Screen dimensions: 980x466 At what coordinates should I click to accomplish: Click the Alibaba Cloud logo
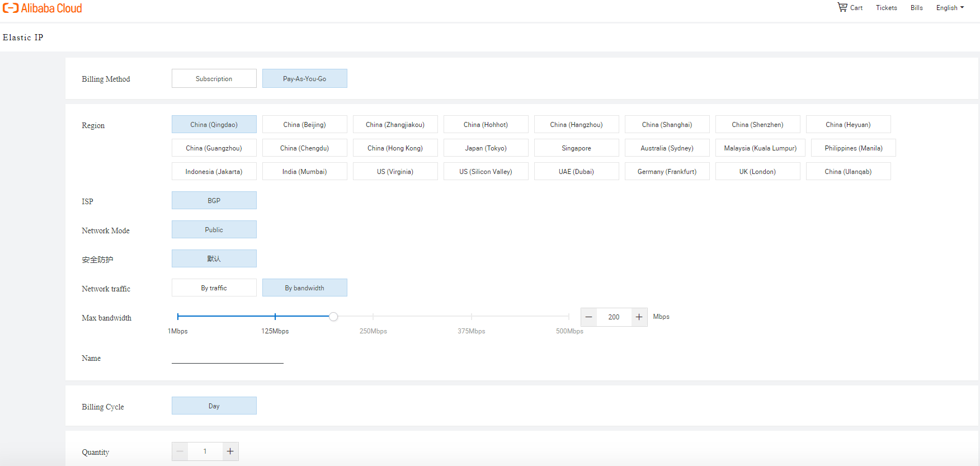click(43, 8)
